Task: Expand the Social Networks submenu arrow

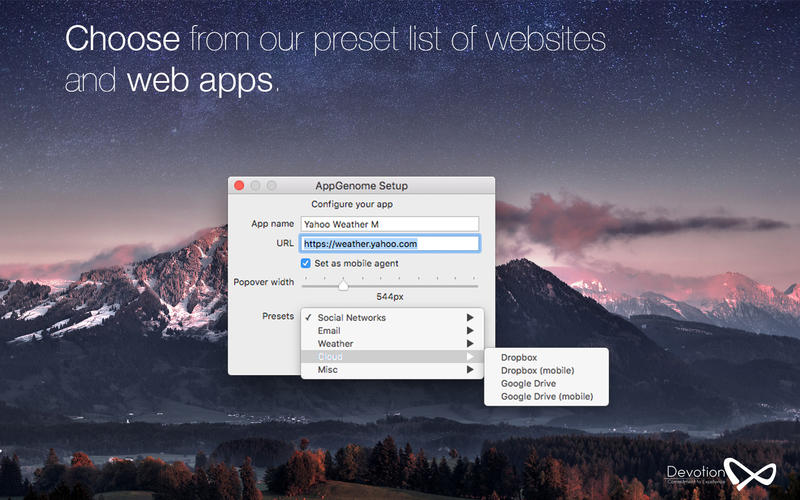Action: (x=470, y=317)
